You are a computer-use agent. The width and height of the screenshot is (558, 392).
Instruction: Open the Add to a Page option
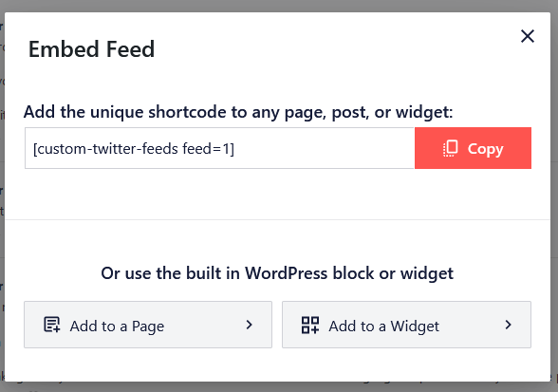pos(148,325)
